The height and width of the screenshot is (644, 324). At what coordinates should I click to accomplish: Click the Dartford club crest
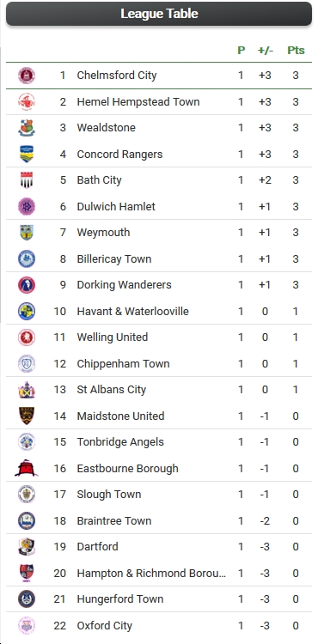(x=27, y=547)
